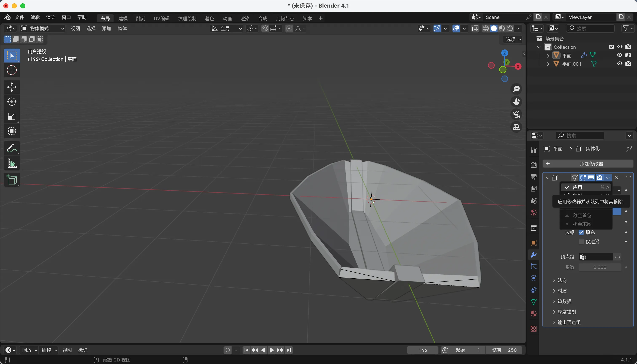Open the 物体模式 mode dropdown
Viewport: 637px width, 364px height.
(43, 28)
